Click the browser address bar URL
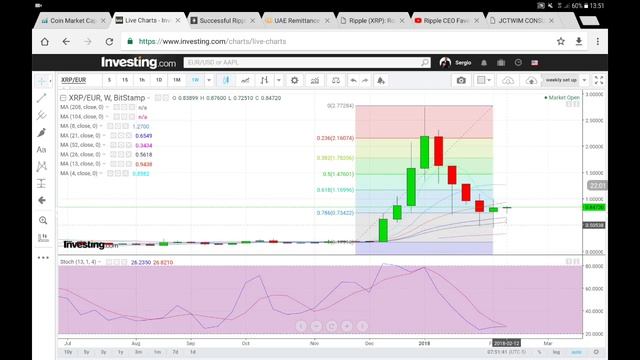This screenshot has width=640, height=360. (212, 41)
